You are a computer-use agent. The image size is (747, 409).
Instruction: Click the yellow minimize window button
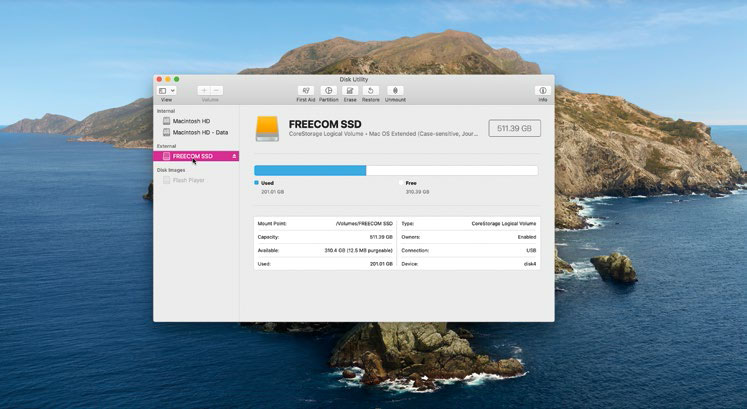[168, 79]
